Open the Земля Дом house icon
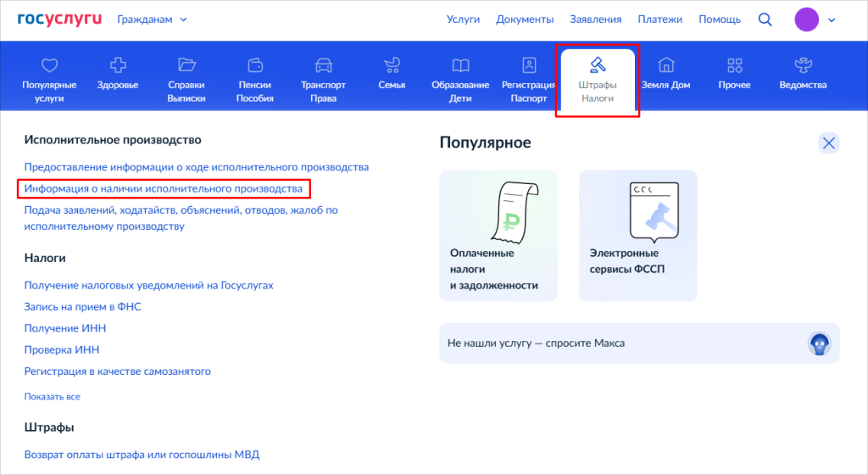The height and width of the screenshot is (475, 868). click(665, 66)
